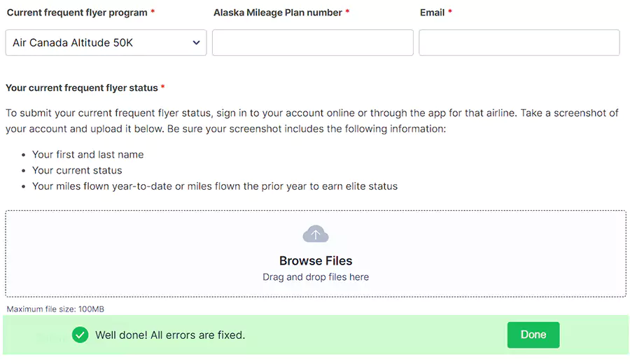
Task: Click the green checkmark success icon
Action: tap(80, 335)
